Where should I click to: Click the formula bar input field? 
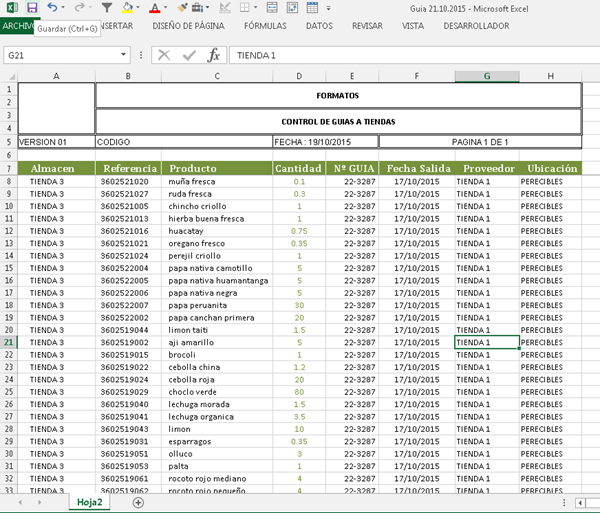click(x=400, y=56)
